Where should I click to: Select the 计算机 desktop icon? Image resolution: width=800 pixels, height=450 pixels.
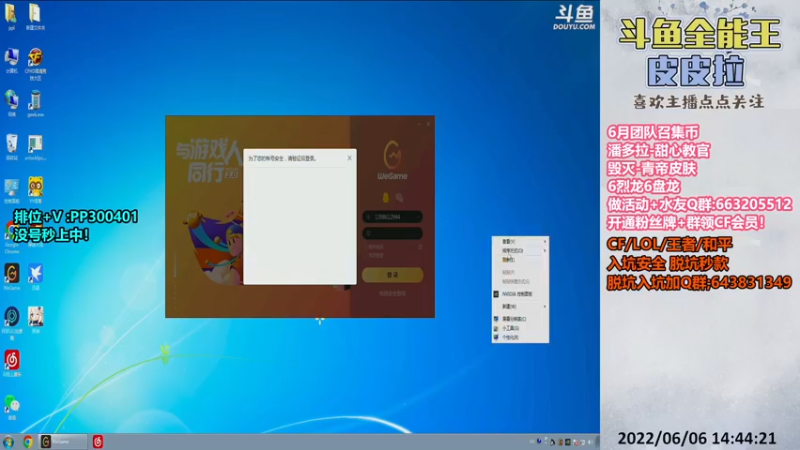click(11, 61)
